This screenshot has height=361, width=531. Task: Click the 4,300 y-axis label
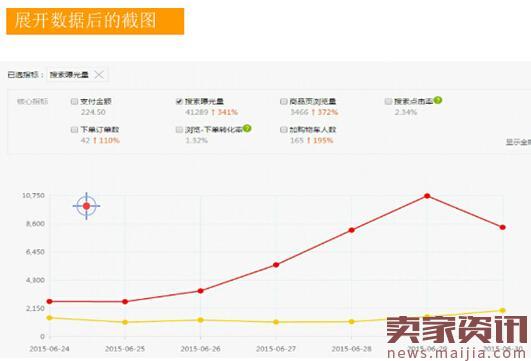35,280
